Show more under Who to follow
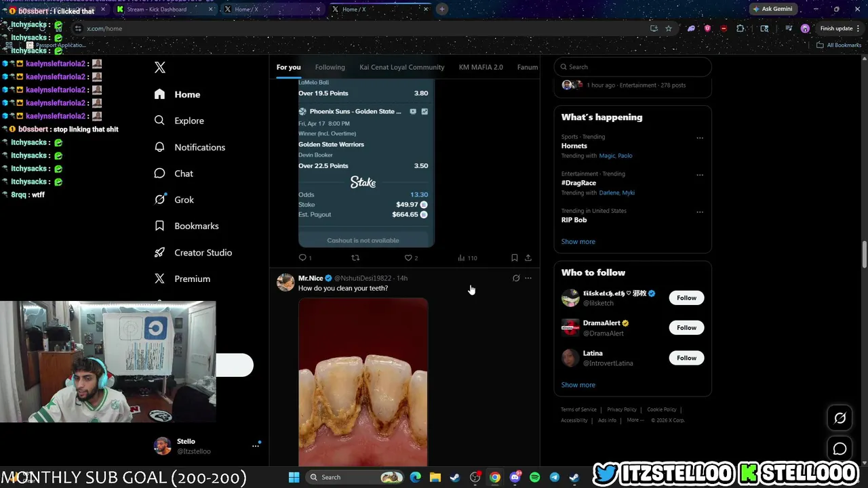Image resolution: width=868 pixels, height=488 pixels. (578, 384)
